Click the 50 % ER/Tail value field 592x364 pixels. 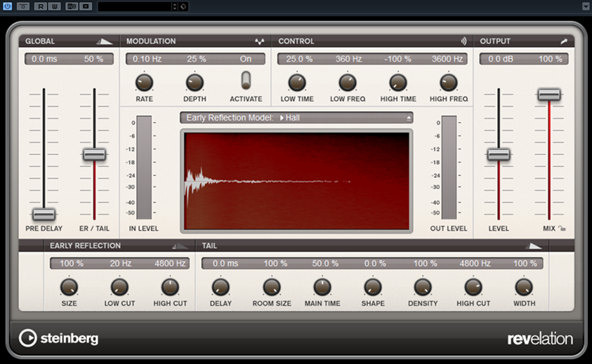pyautogui.click(x=93, y=59)
